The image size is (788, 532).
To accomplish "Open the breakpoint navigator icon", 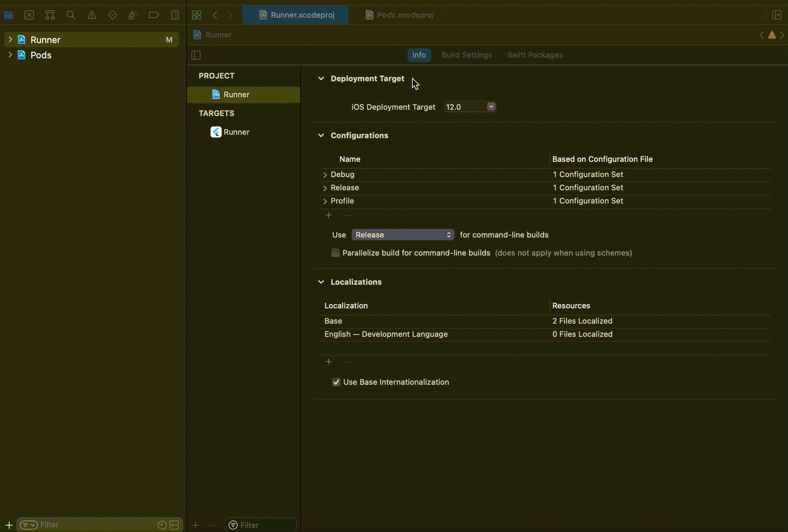I will [154, 15].
